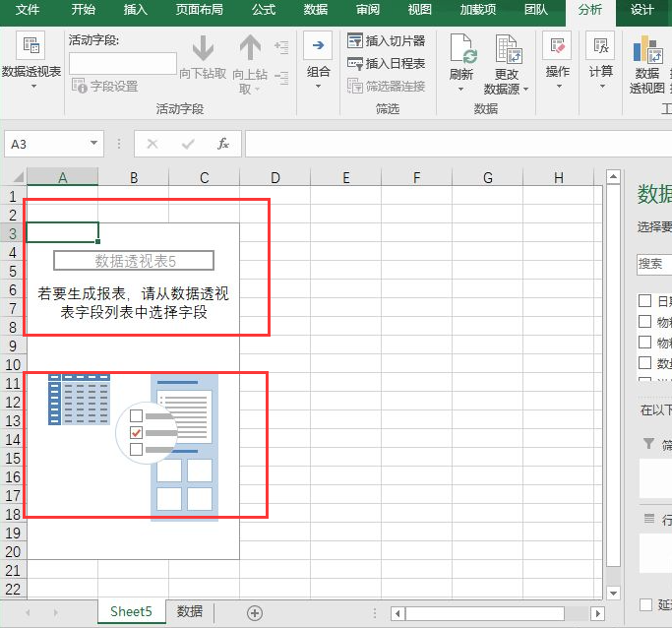The height and width of the screenshot is (628, 672).
Task: Tick the first field checkbox in field list
Action: click(644, 301)
